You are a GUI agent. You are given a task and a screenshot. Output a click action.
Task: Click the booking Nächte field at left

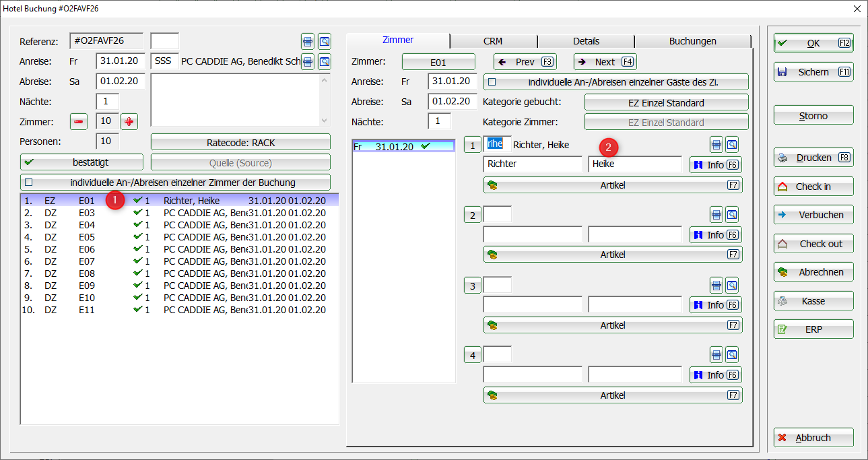click(108, 102)
